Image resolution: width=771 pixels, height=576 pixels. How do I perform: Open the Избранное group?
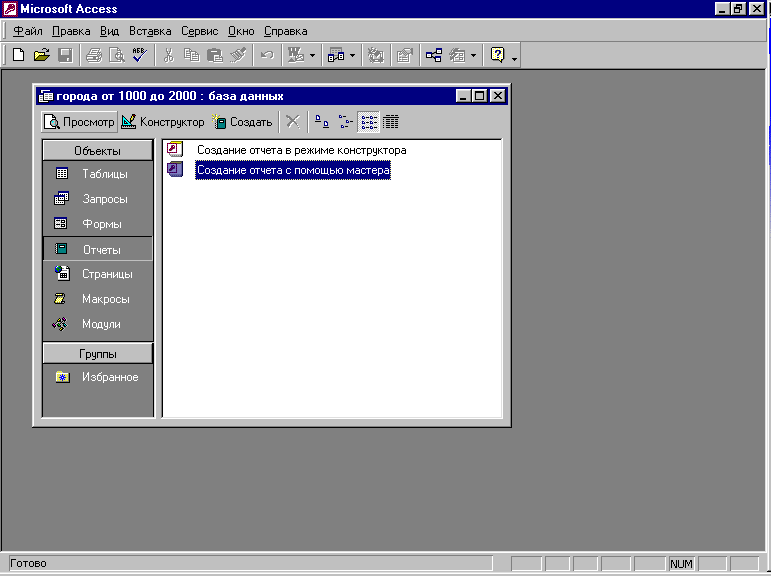97,377
